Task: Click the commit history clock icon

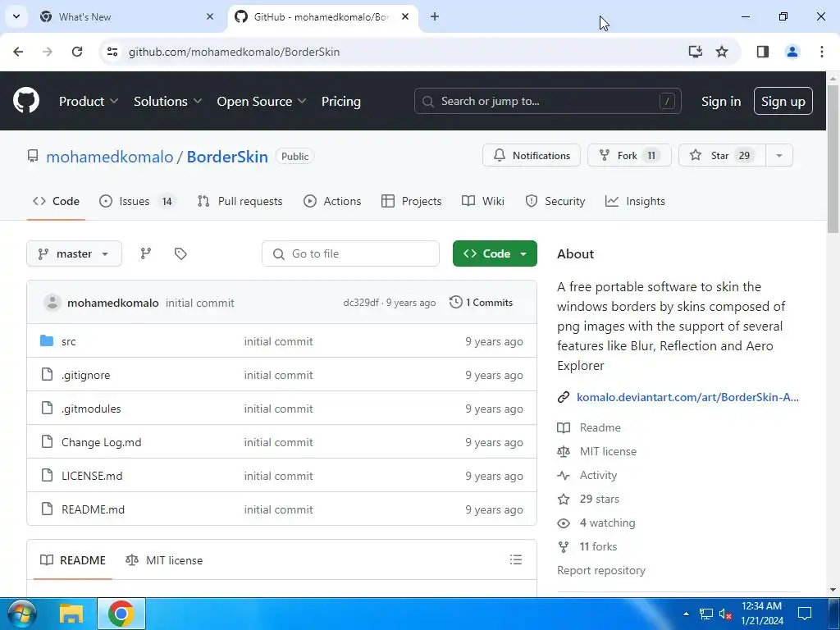Action: point(456,302)
